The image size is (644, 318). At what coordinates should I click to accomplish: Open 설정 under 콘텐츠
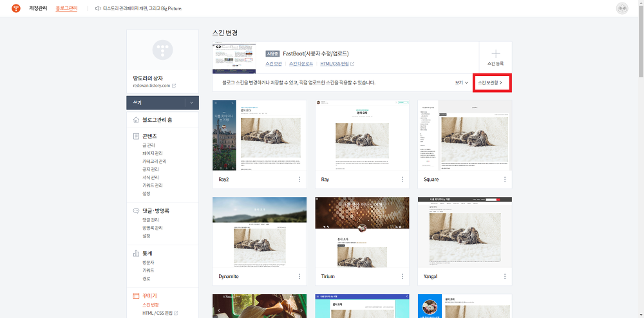point(146,193)
